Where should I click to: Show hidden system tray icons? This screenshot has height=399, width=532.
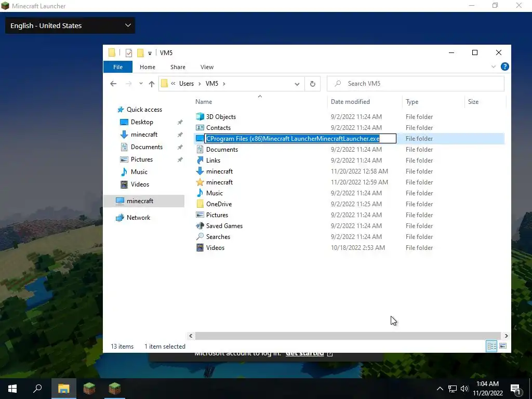click(x=440, y=389)
